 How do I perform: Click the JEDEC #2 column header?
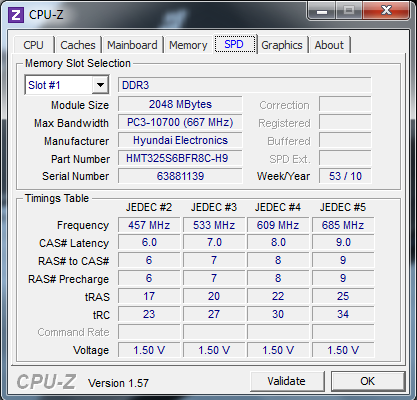tap(149, 207)
